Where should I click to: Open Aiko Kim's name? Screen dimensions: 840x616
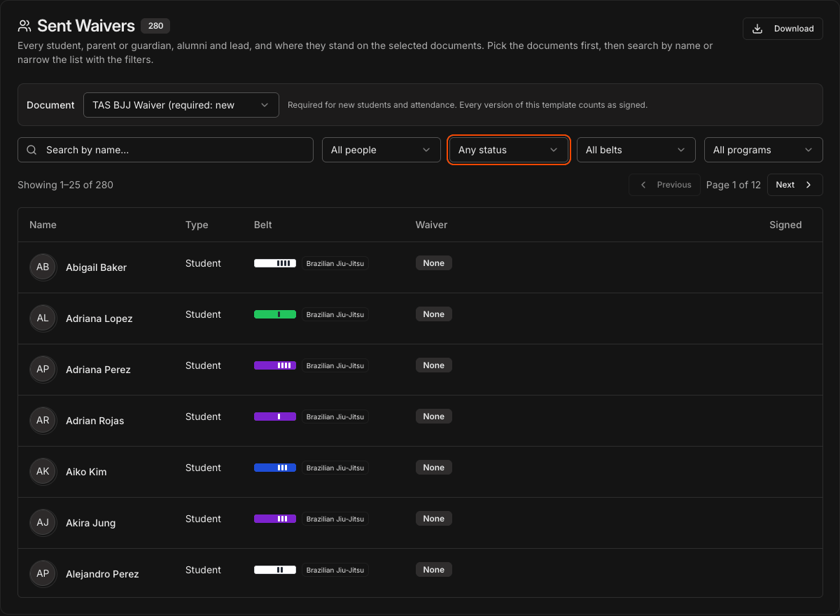[x=86, y=472]
